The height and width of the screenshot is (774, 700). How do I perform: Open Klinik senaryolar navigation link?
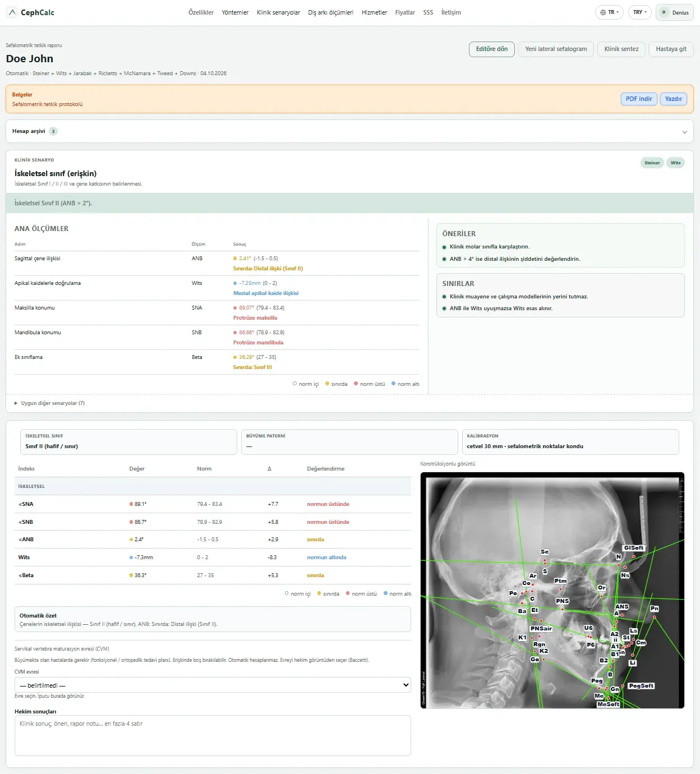(278, 12)
